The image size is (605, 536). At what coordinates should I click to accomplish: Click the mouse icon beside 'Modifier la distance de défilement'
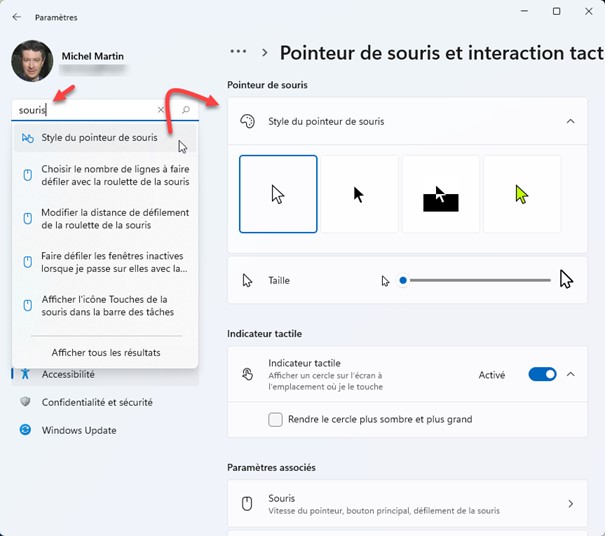(28, 219)
